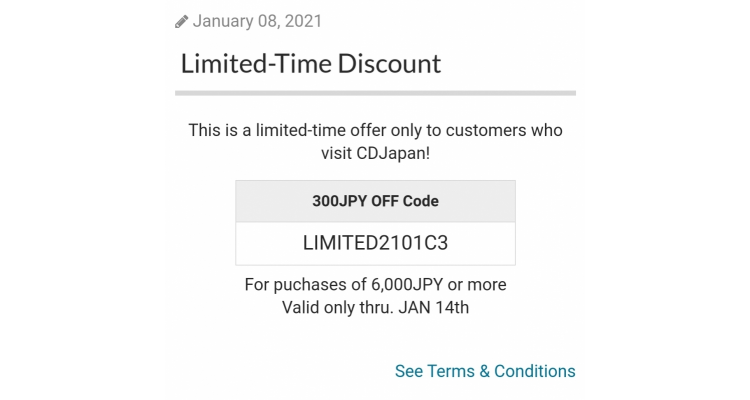The image size is (750, 400).
Task: Click the January 08, 2021 post date
Action: point(257,21)
